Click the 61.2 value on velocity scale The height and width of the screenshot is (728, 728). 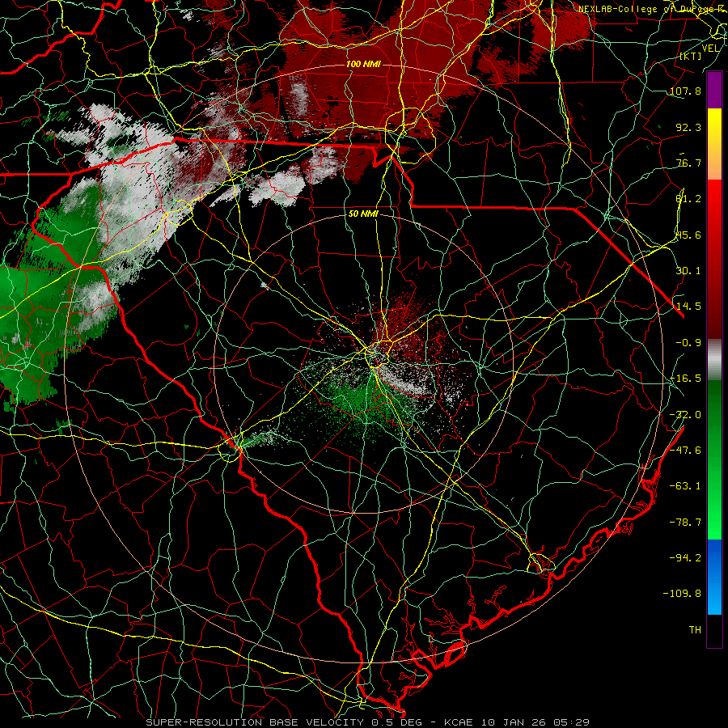tap(688, 199)
